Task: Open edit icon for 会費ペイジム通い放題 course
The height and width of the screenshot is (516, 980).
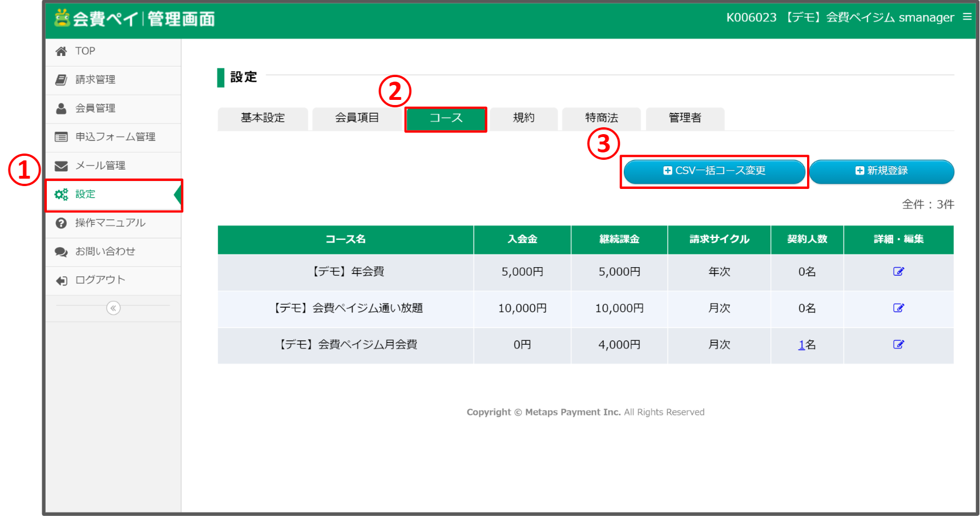Action: 898,308
